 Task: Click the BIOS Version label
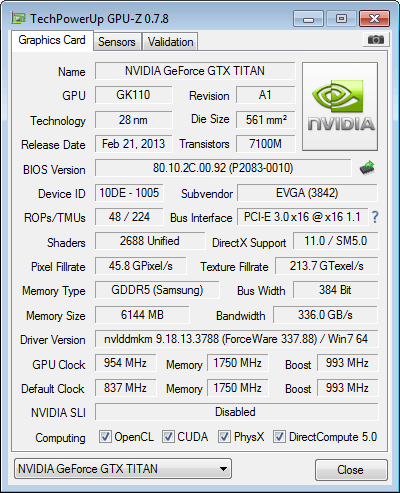(54, 170)
